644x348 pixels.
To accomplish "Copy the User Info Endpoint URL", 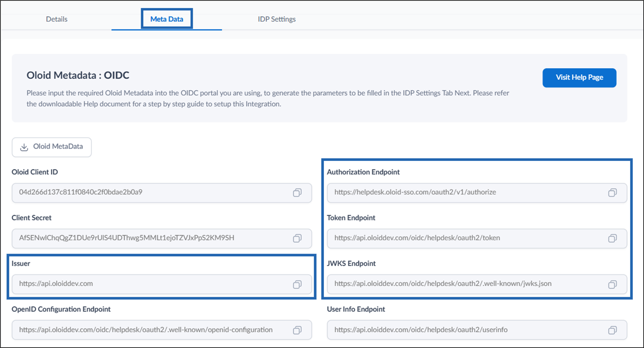I will [x=612, y=330].
